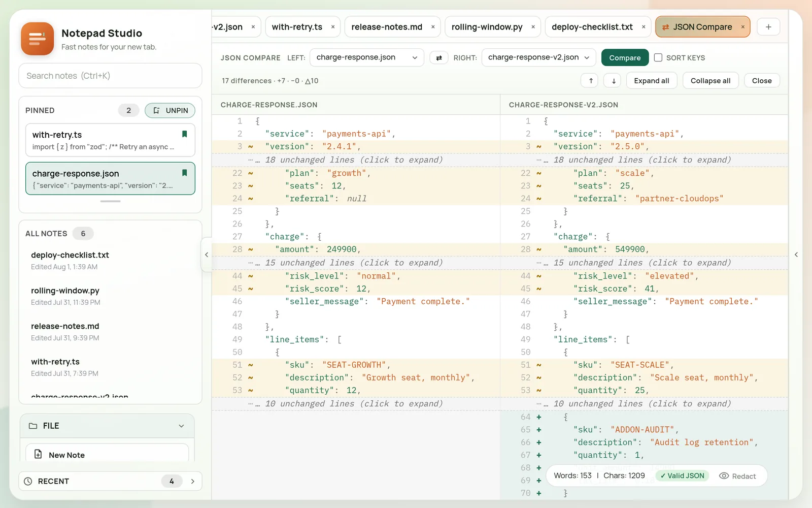This screenshot has height=508, width=812.
Task: Click the green Compare button
Action: click(x=625, y=58)
